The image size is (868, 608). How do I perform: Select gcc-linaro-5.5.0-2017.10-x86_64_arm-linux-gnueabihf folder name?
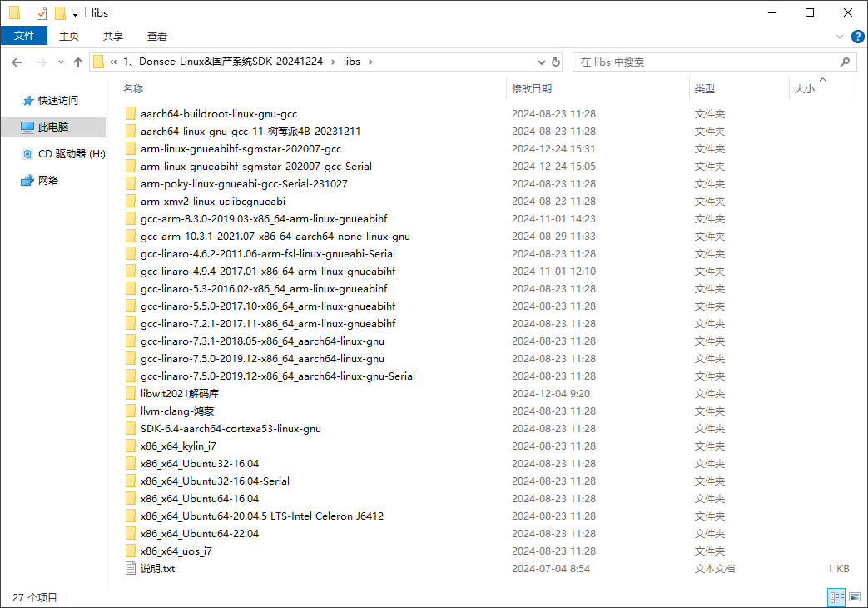coord(268,306)
